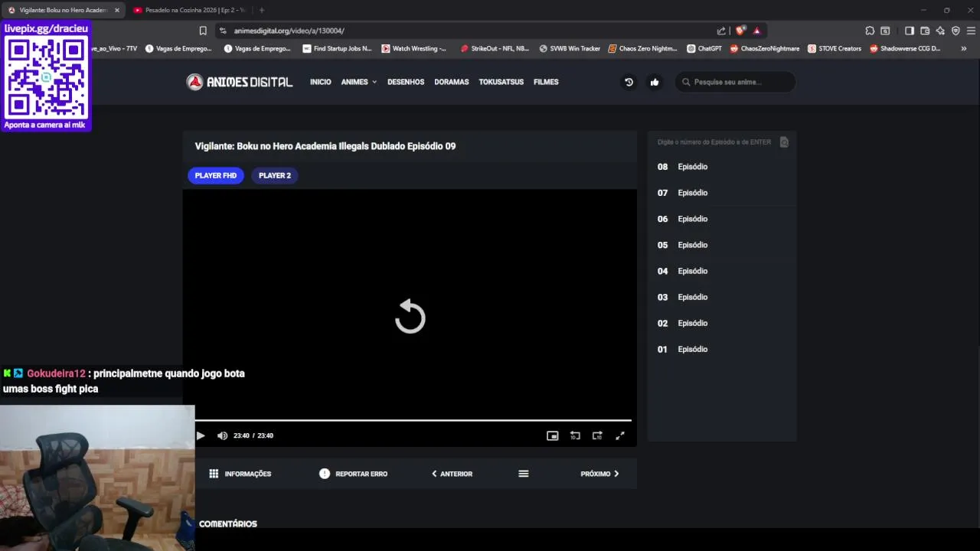Open the Brave Wallet icon
The height and width of the screenshot is (551, 980).
(925, 31)
